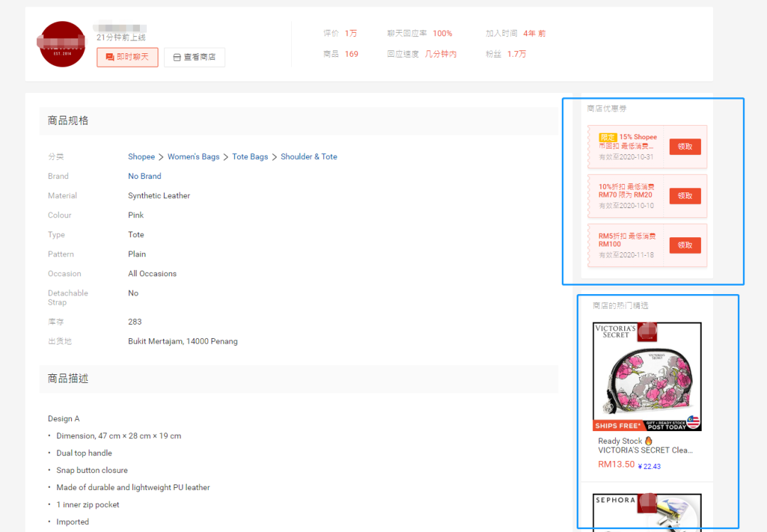767x532 pixels.
Task: Click the 粉丝 1.7万 followers count
Action: pos(506,54)
